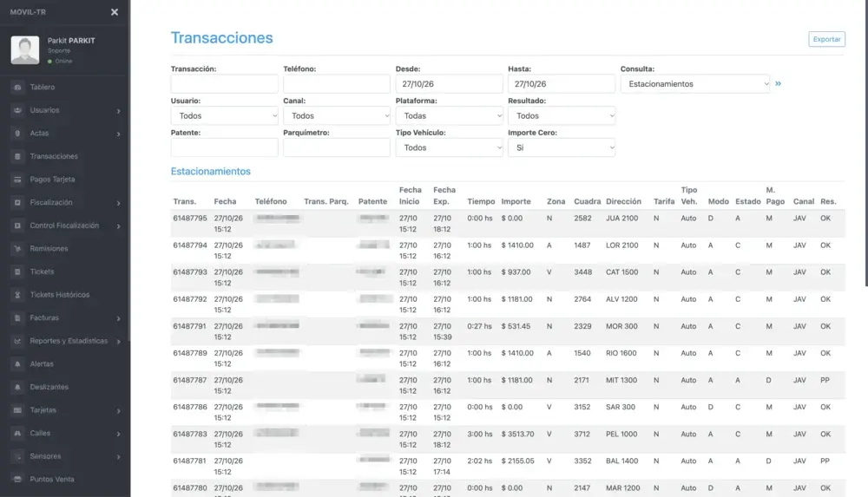This screenshot has height=497, width=868.
Task: Focus the Transacción input field
Action: (224, 84)
